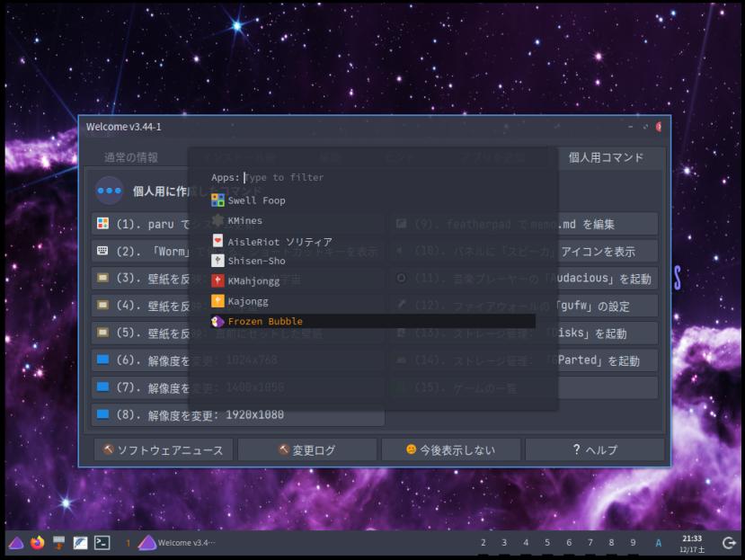745x560 pixels.
Task: Switch to workspace 4
Action: pos(526,542)
